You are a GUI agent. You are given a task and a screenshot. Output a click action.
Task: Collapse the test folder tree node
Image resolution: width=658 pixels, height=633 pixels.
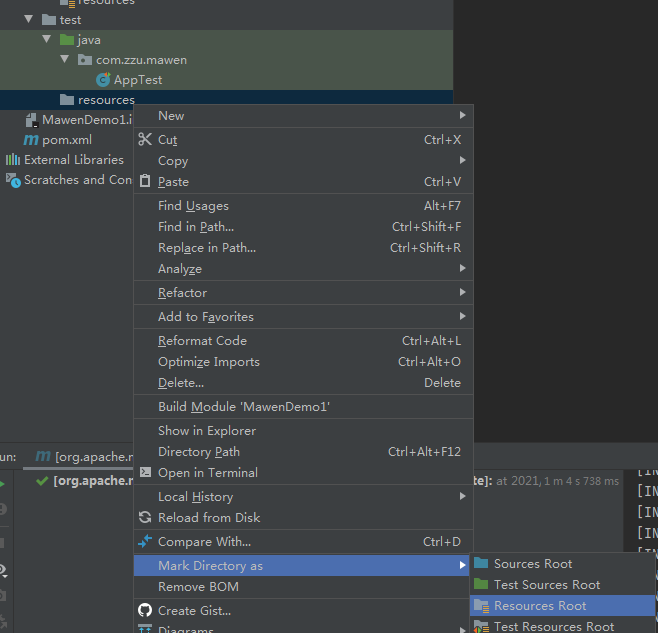[x=29, y=19]
